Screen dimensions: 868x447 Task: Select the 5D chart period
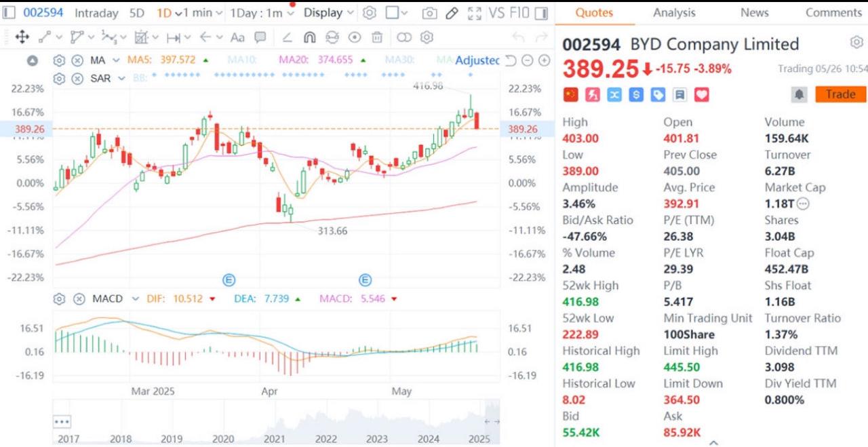[137, 13]
